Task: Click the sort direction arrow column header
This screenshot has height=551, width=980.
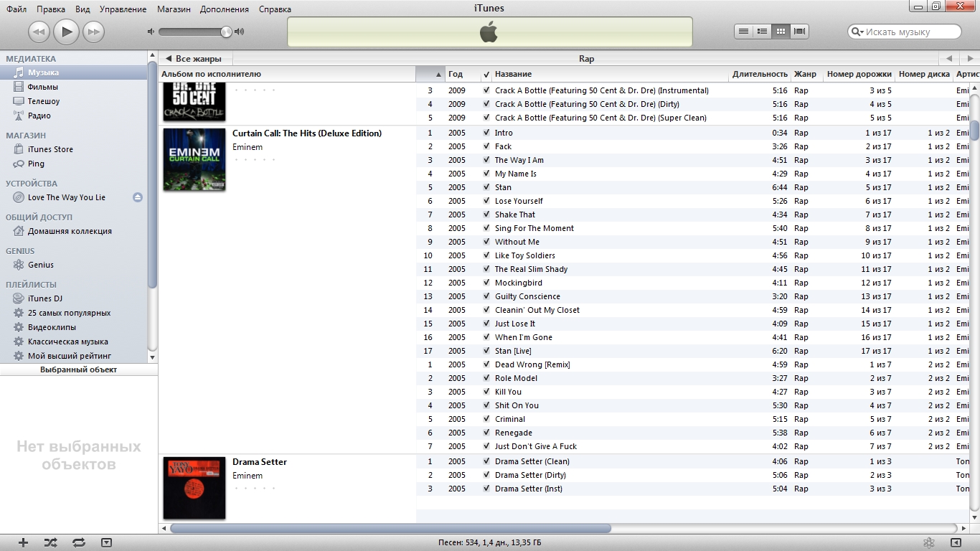Action: point(430,74)
